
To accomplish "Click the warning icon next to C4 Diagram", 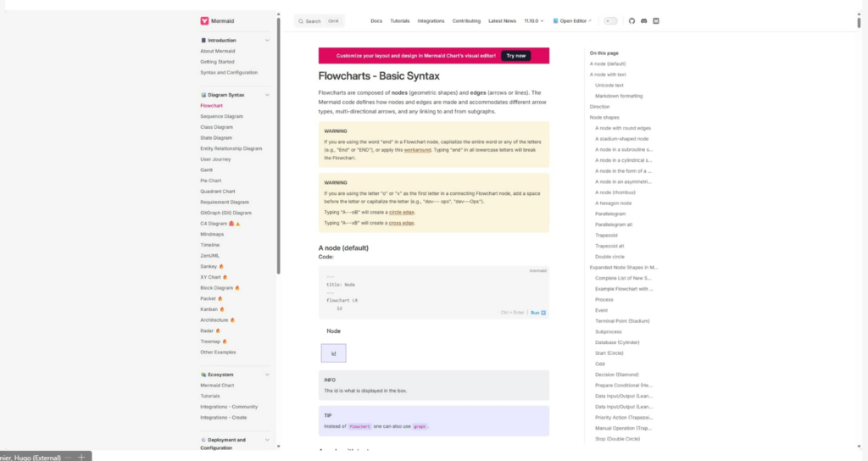I will (238, 224).
